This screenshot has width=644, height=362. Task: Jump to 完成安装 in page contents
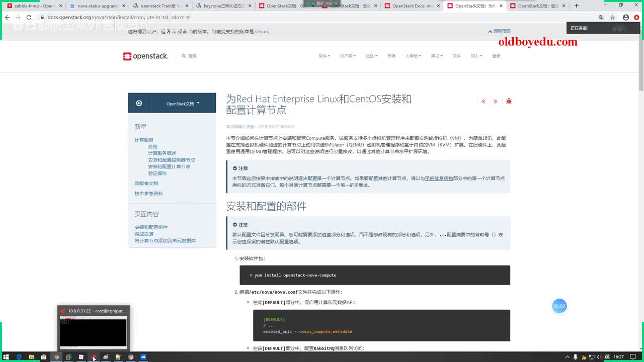coord(144,234)
